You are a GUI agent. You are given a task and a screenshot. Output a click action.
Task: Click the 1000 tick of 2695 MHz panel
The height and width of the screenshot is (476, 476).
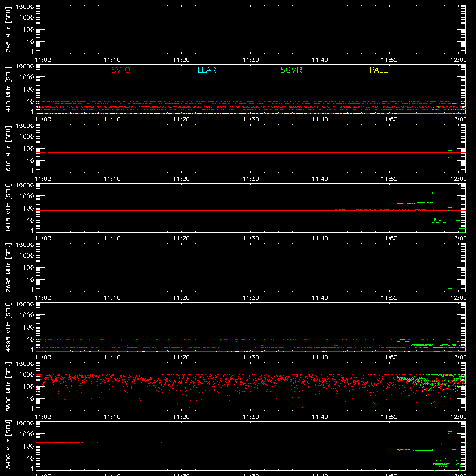27,256
